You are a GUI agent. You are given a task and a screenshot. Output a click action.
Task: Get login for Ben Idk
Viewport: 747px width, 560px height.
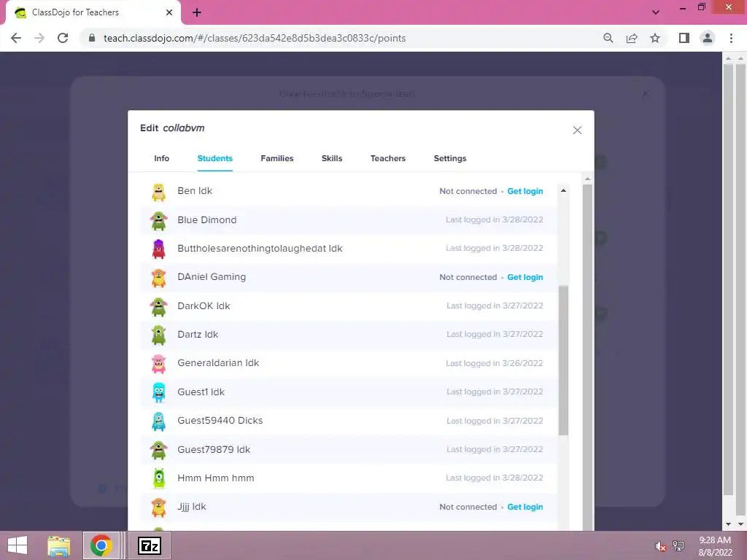(x=525, y=191)
